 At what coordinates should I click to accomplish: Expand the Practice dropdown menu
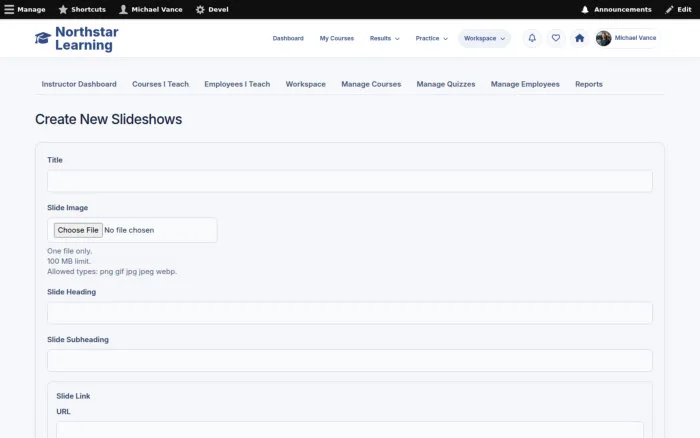[x=431, y=38]
